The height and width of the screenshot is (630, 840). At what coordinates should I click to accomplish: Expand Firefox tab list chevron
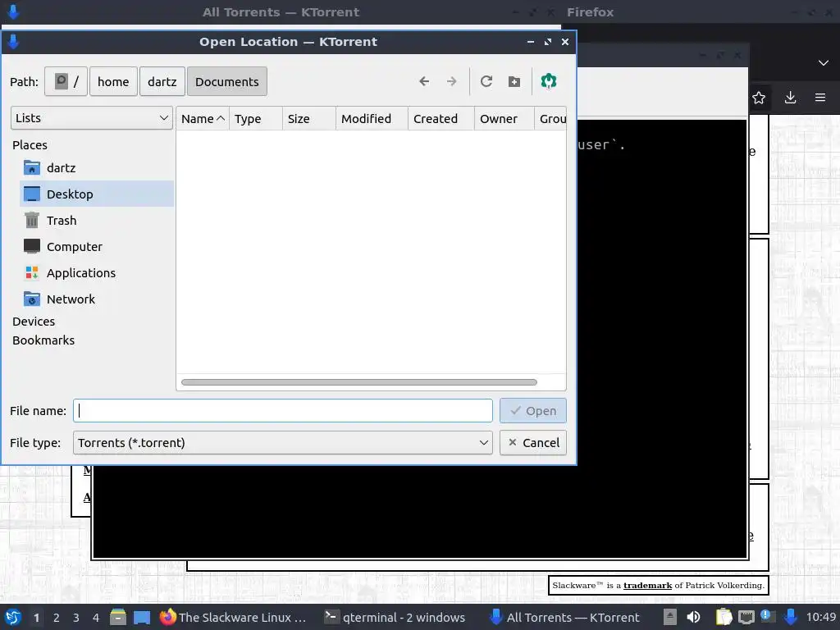[824, 62]
